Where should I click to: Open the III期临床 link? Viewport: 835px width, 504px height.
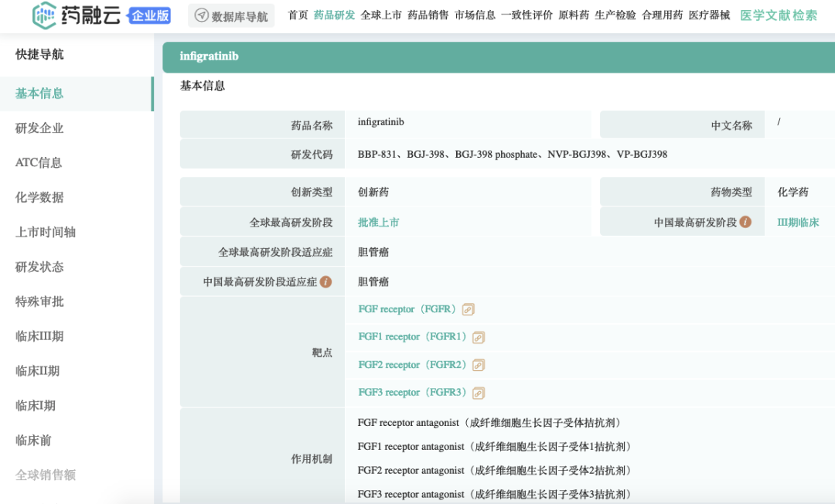798,222
